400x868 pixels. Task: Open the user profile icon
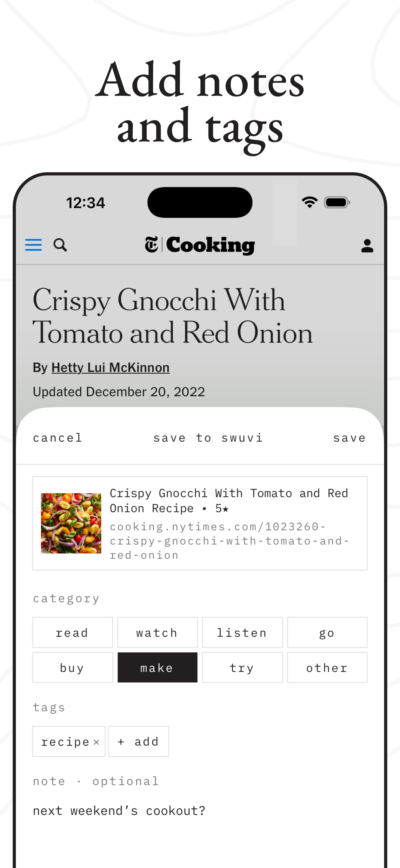pos(367,246)
